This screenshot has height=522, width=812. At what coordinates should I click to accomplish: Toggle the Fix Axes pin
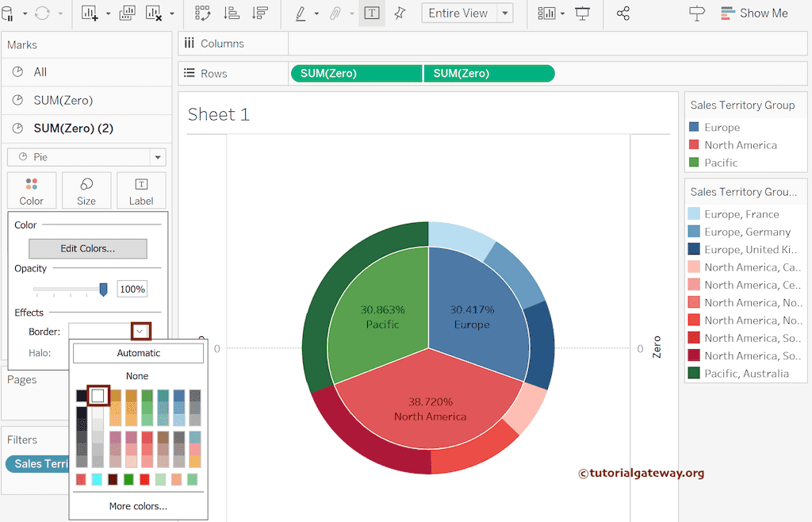[400, 13]
